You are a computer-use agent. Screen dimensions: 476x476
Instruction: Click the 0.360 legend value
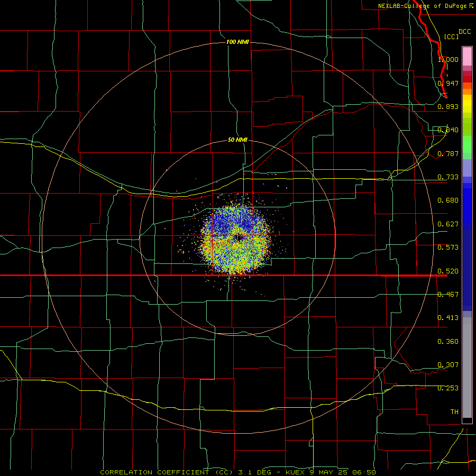448,342
